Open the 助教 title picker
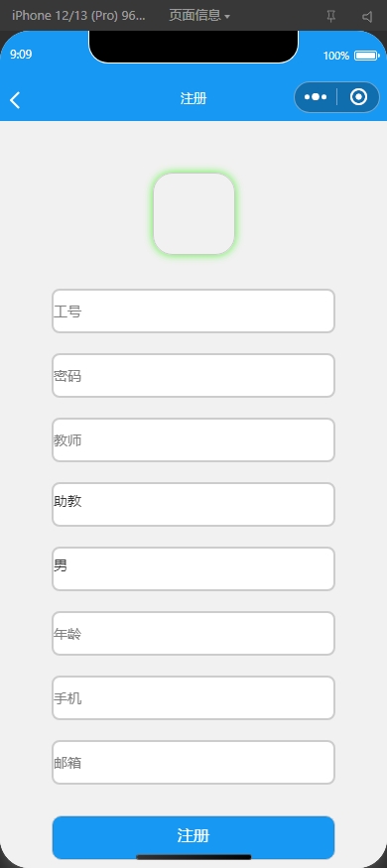This screenshot has height=868, width=387. click(193, 504)
